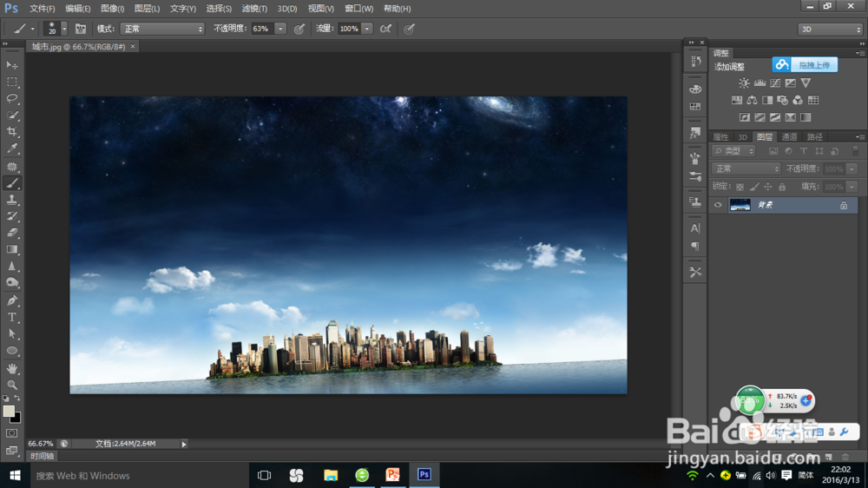Add a Hue/Saturation adjustment
The image size is (868, 488).
tap(737, 100)
